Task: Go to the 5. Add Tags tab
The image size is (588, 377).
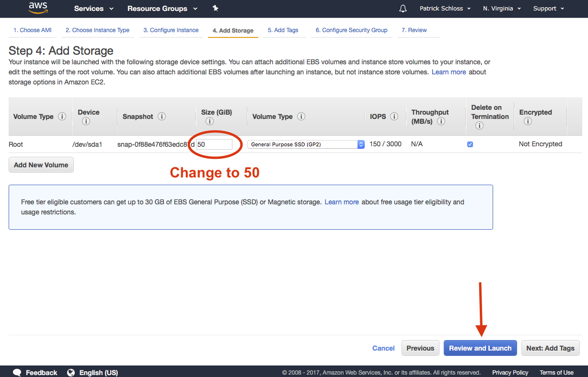Action: click(x=283, y=30)
